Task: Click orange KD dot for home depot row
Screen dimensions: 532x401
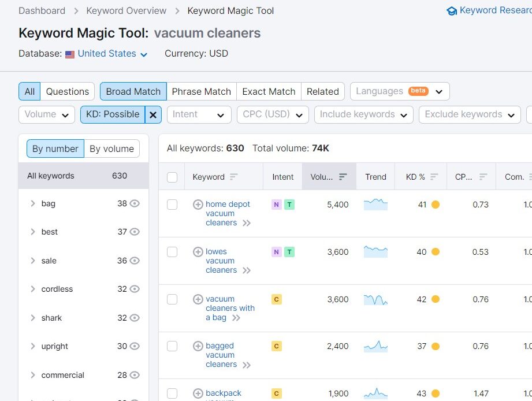Action: [436, 205]
